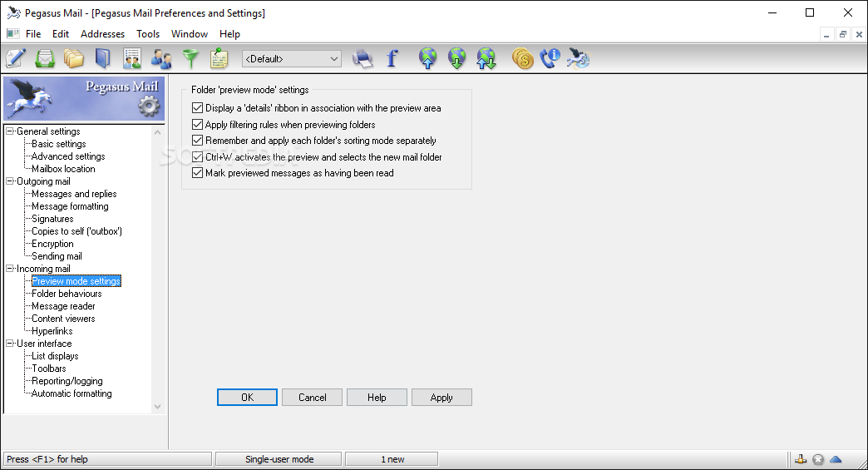Click the gold coins icon

pos(523,58)
